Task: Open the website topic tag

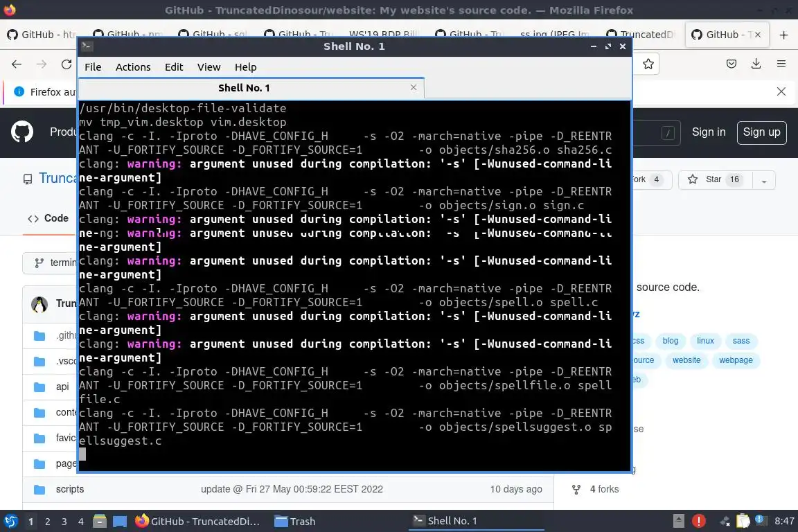Action: (x=686, y=360)
